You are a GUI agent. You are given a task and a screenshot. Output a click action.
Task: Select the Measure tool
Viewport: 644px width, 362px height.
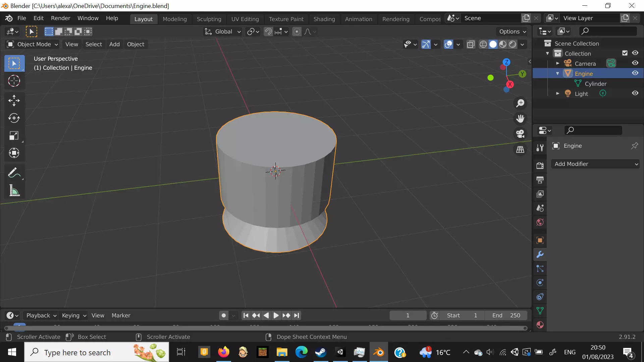pyautogui.click(x=14, y=191)
